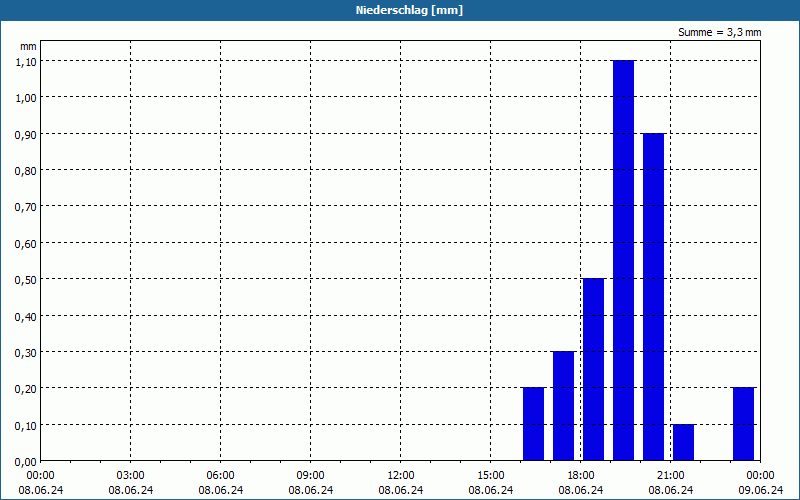Select the '0,90' y-axis value
The image size is (800, 500).
(26, 134)
